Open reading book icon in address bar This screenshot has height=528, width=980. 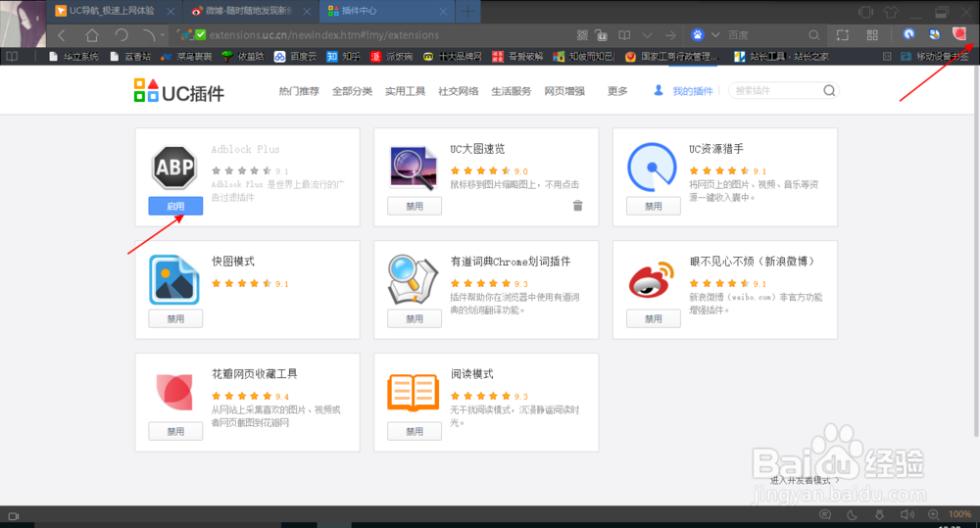[624, 35]
